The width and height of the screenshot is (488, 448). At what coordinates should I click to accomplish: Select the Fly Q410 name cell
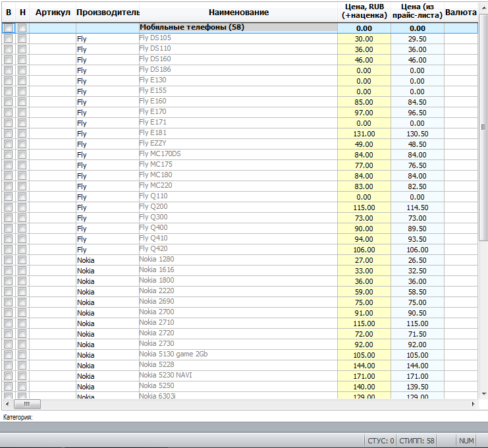238,238
